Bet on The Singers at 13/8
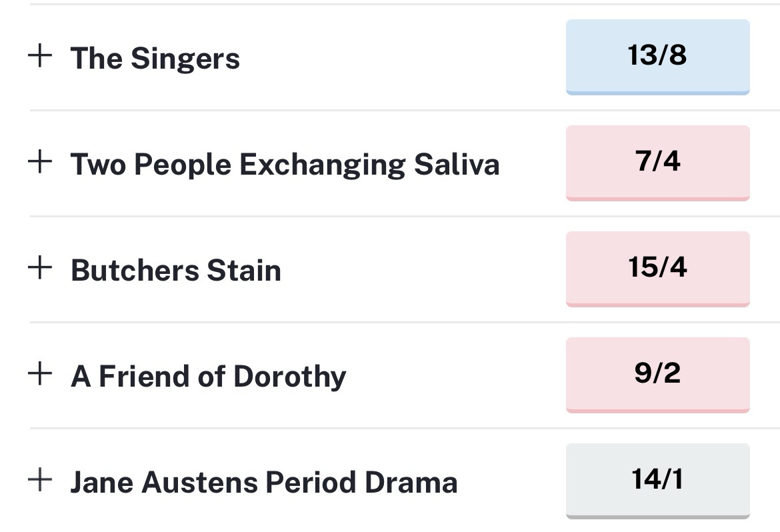Screen dimensions: 780x532 coord(657,56)
